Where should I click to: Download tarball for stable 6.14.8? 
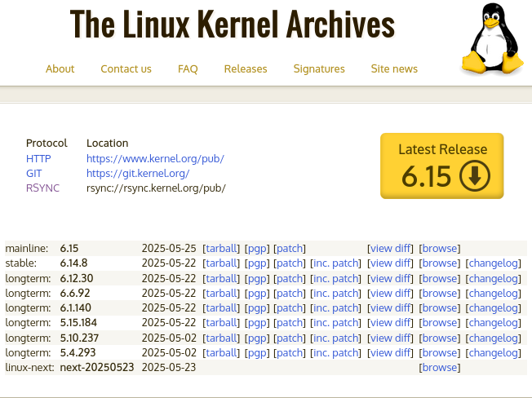tap(221, 263)
